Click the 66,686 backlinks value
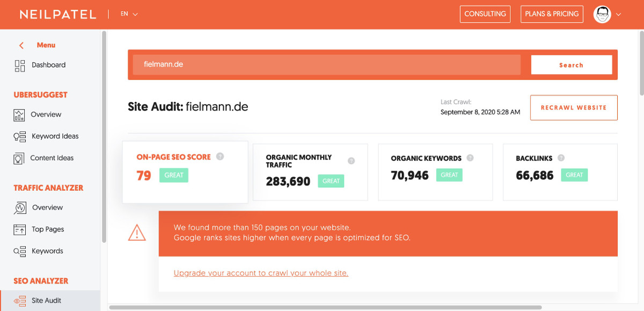 point(535,175)
